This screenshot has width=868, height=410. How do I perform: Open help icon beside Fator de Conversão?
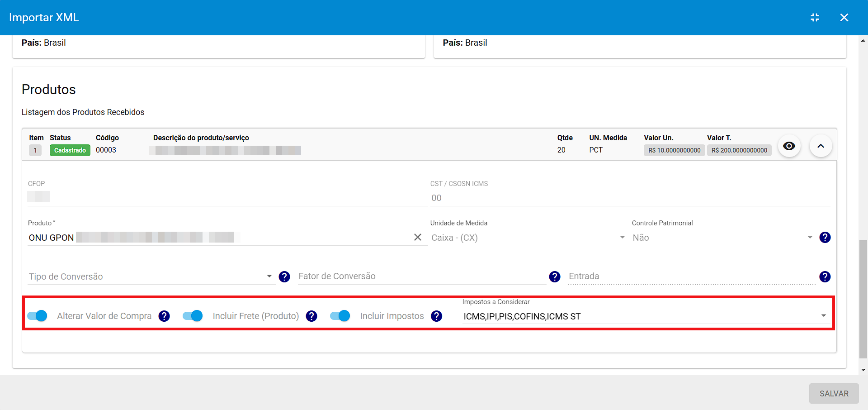point(555,277)
